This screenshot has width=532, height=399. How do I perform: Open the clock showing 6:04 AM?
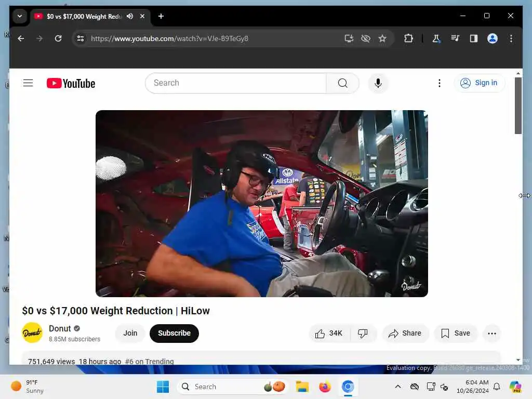(x=472, y=387)
